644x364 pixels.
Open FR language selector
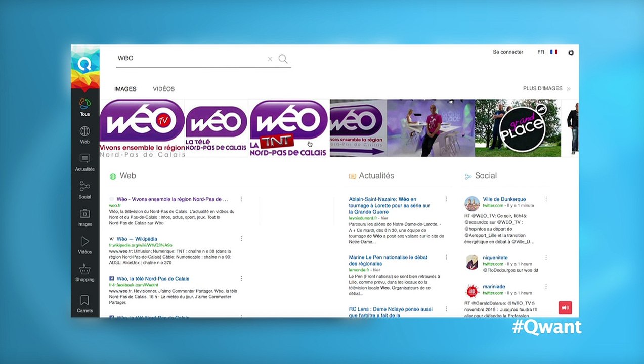541,52
